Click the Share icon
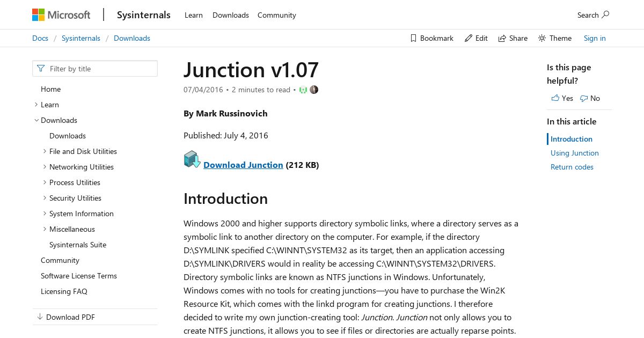The height and width of the screenshot is (338, 644). [x=502, y=38]
